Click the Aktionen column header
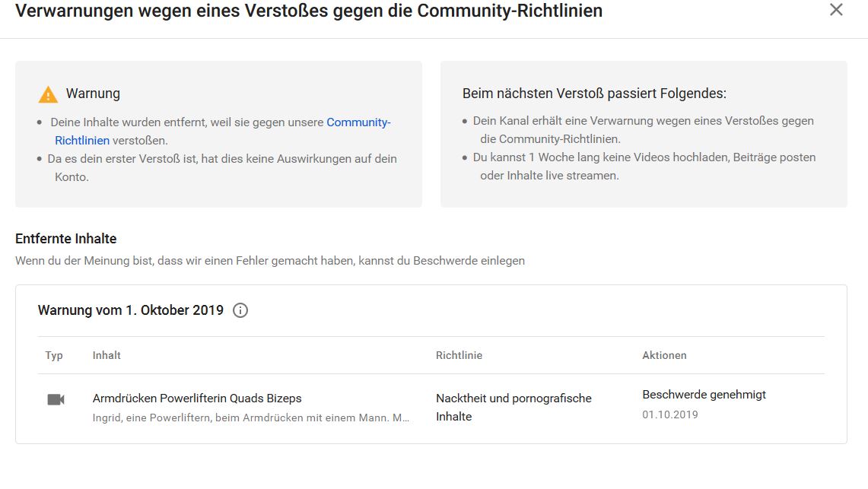The image size is (868, 489). click(x=664, y=355)
